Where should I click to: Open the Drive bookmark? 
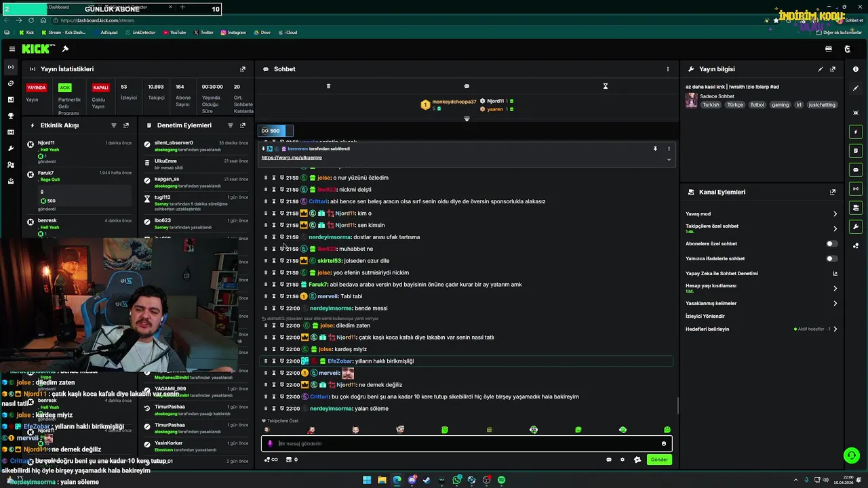click(x=262, y=33)
